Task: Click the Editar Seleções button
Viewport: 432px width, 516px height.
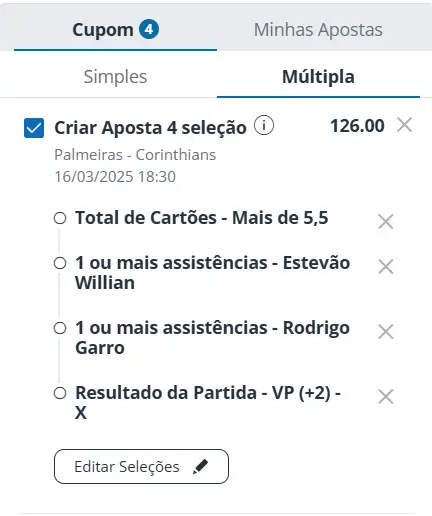Action: pyautogui.click(x=141, y=466)
